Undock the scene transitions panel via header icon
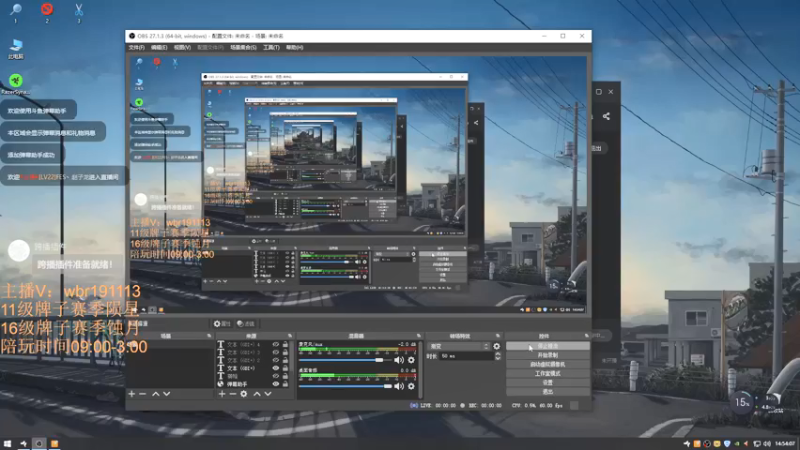The width and height of the screenshot is (800, 450). point(498,336)
